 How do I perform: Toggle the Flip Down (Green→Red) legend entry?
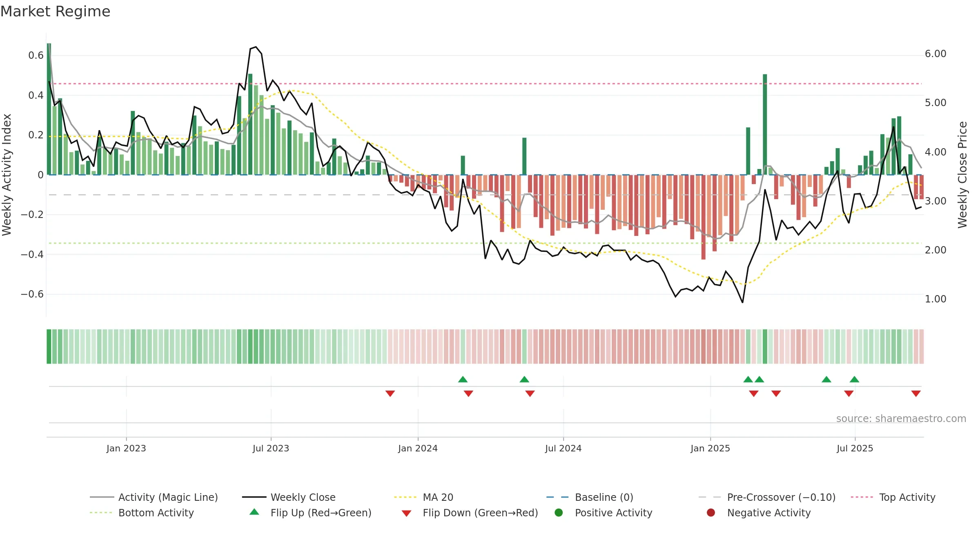coord(470,513)
